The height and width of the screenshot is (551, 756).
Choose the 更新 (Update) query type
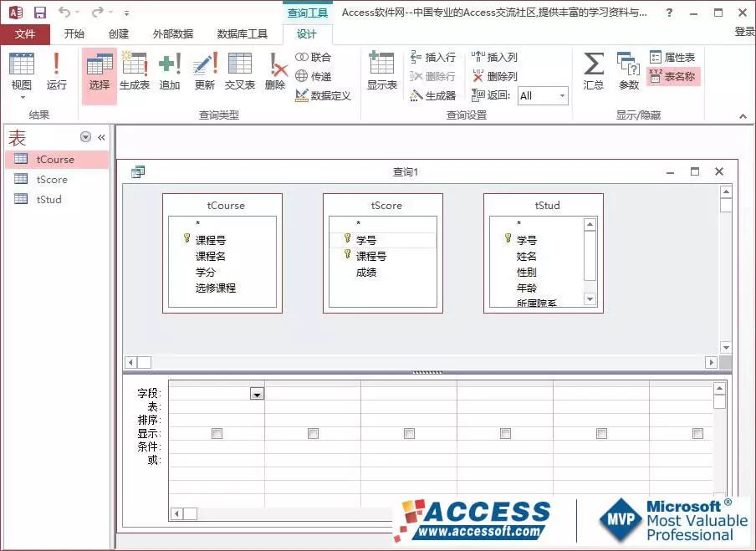click(204, 71)
